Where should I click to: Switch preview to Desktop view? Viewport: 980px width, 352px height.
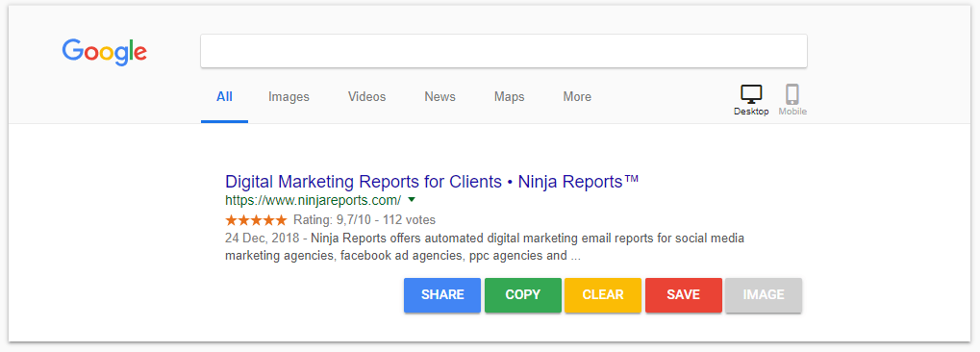tap(751, 100)
